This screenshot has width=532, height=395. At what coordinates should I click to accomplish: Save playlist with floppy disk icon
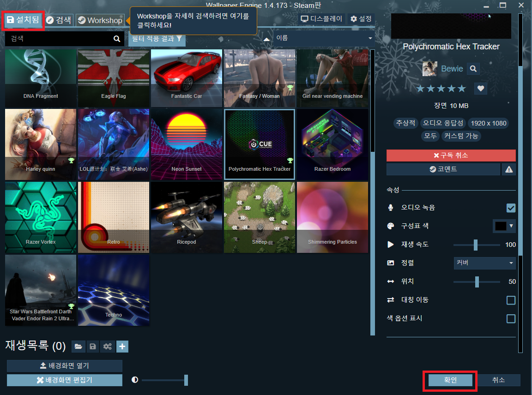point(93,347)
